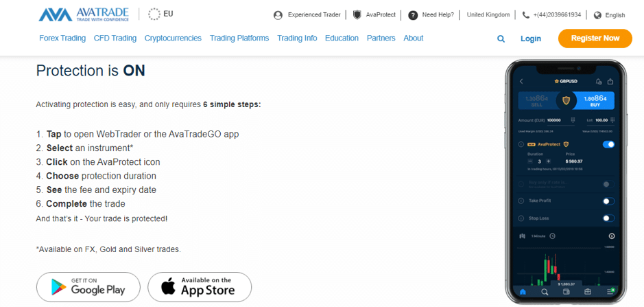Click the AvaProtect shield icon in header
The height and width of the screenshot is (307, 644).
point(357,15)
